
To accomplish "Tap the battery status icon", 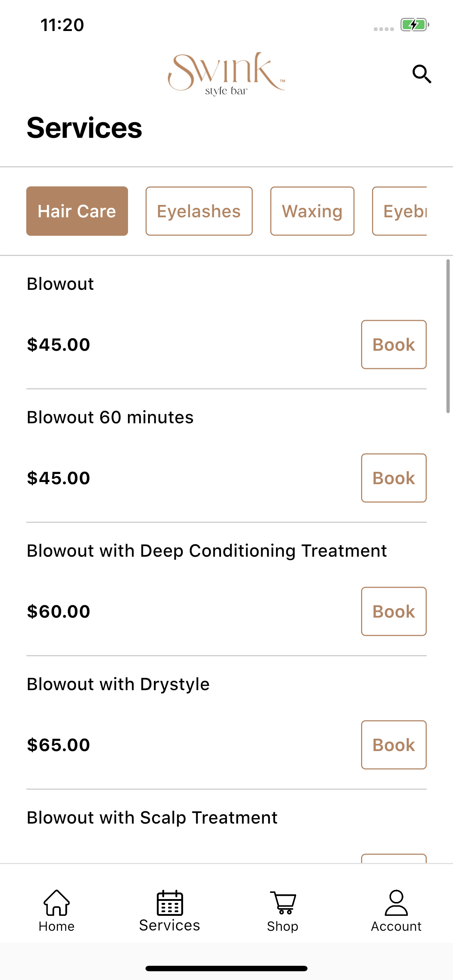I will [415, 25].
